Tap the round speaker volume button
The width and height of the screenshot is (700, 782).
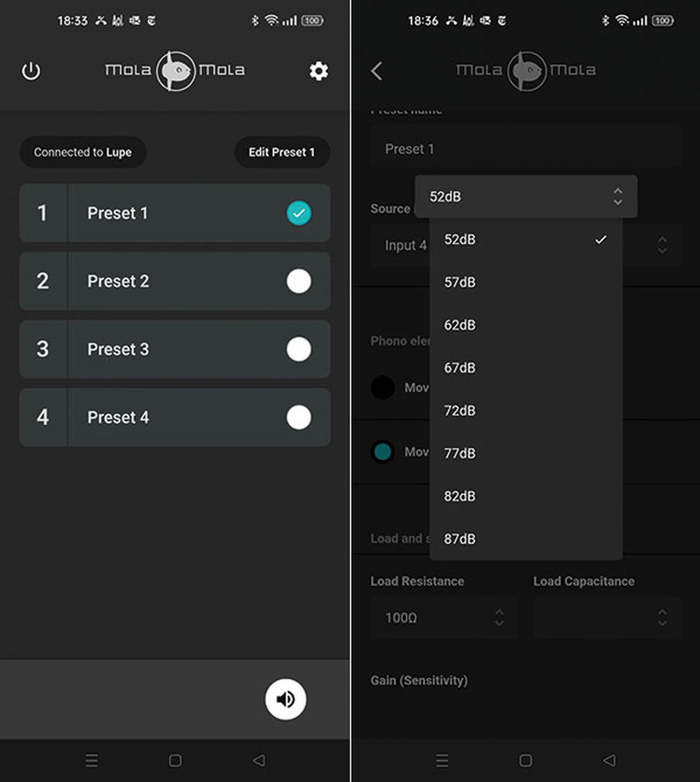[x=285, y=699]
